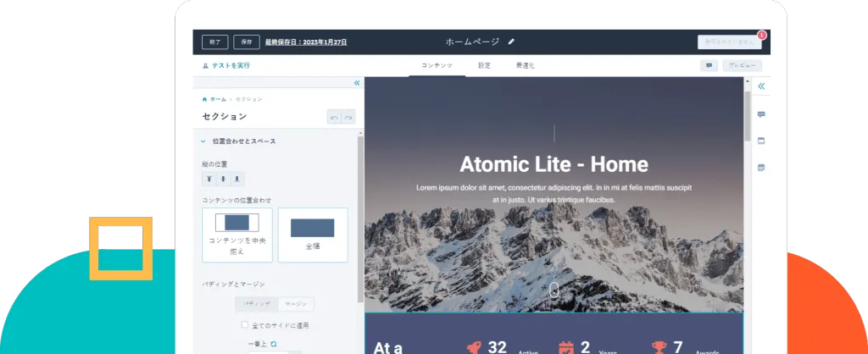Collapse the 位置合わせとスペース section
The height and width of the screenshot is (354, 868).
pos(203,141)
